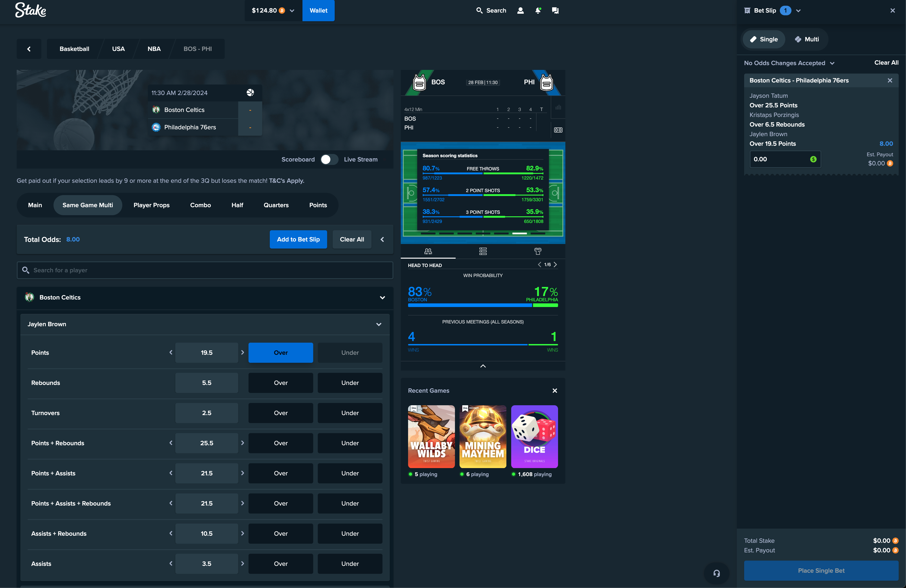Click Clear All next to Total Odds
The height and width of the screenshot is (588, 906).
(x=352, y=239)
